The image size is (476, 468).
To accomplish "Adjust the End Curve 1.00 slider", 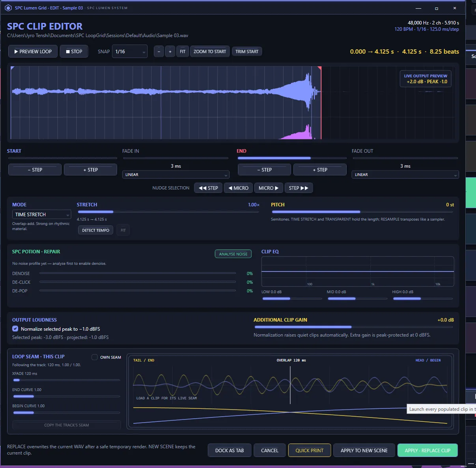I will click(x=66, y=396).
